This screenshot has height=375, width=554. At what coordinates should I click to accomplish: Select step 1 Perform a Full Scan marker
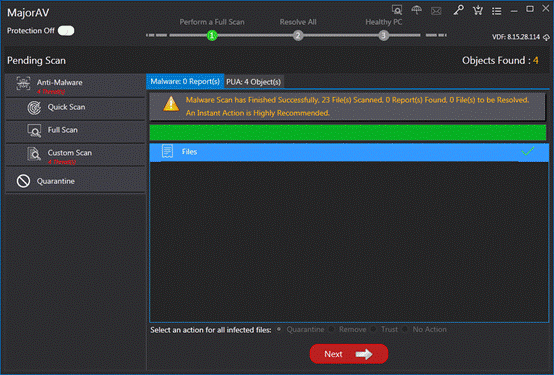(x=212, y=35)
